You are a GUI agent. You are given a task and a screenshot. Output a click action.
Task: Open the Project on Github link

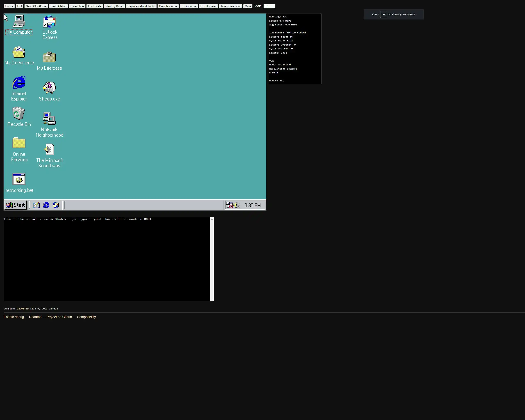tap(59, 317)
